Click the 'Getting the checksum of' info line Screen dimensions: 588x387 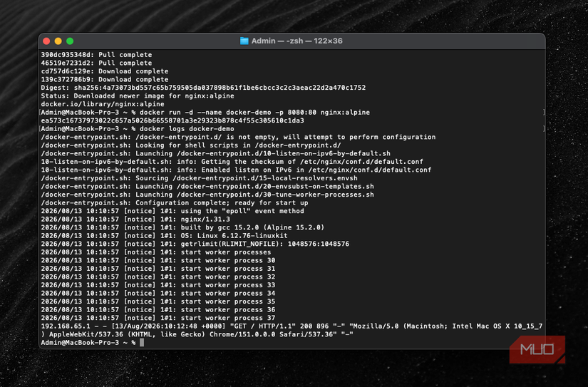(x=232, y=162)
